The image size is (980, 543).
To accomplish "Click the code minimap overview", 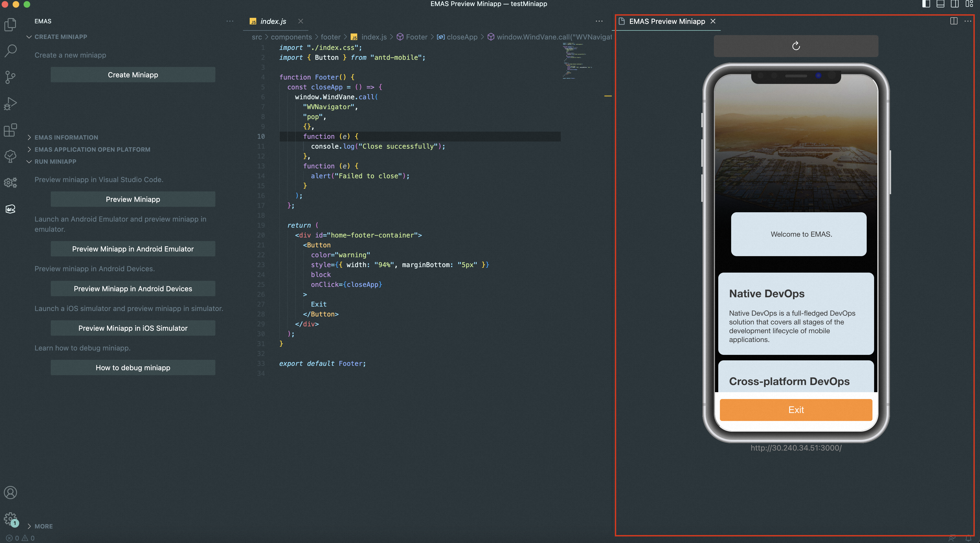I will (x=576, y=61).
